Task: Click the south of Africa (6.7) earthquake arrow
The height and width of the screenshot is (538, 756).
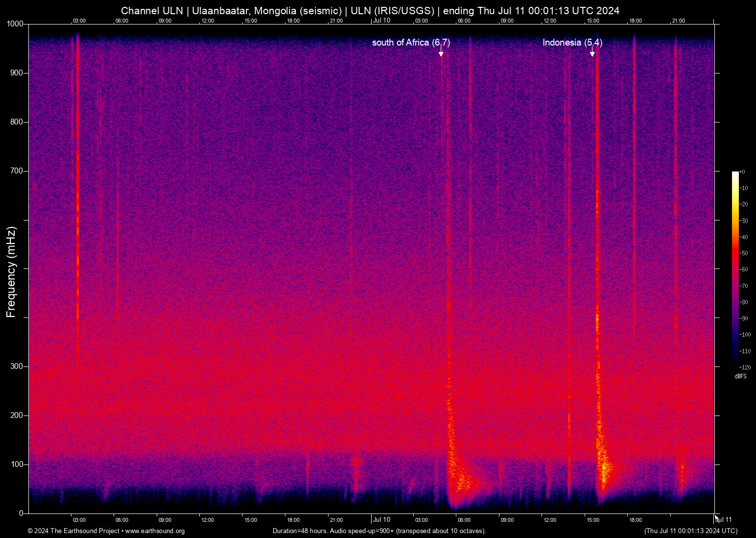Action: (x=442, y=52)
